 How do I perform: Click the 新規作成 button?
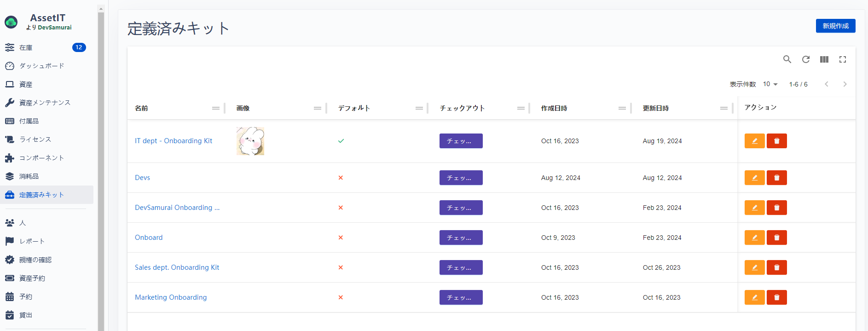point(835,26)
